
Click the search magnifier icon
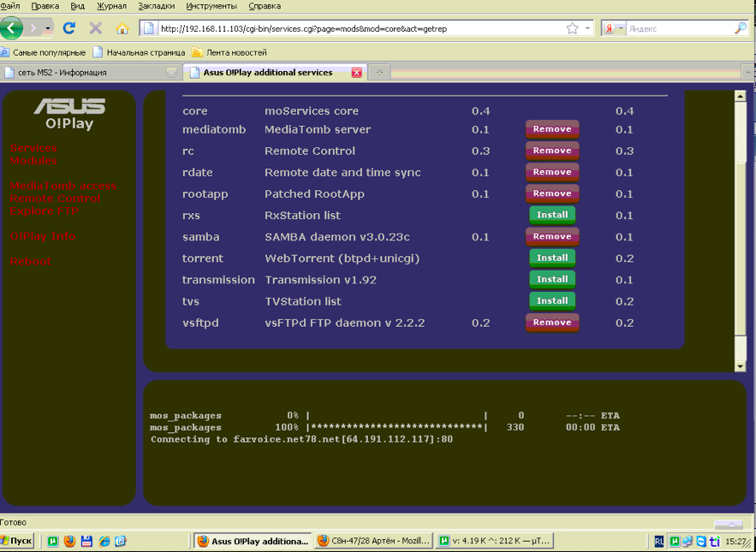[741, 28]
